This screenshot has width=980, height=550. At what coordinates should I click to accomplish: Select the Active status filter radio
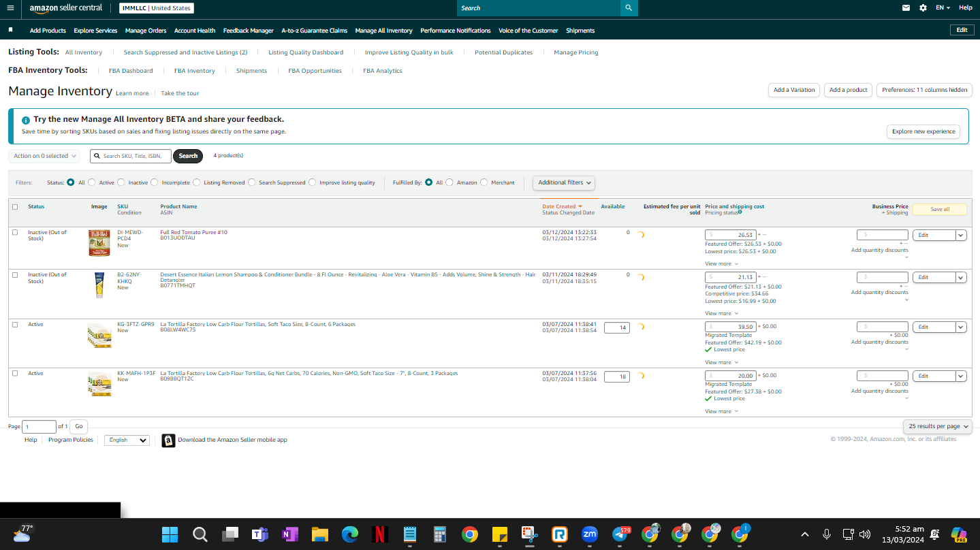point(92,182)
